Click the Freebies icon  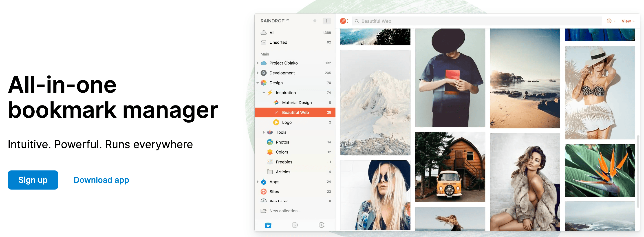tap(270, 162)
